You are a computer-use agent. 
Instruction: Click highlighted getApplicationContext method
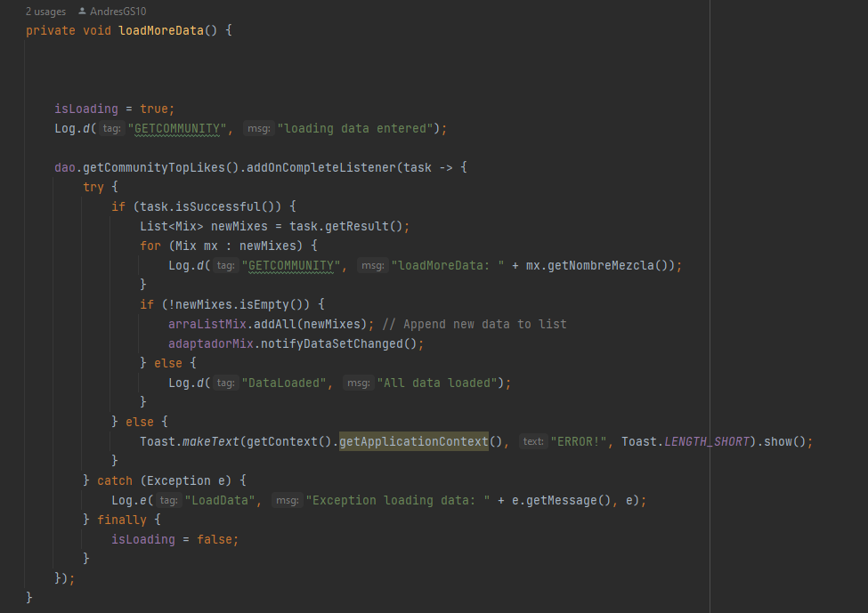[x=413, y=441]
